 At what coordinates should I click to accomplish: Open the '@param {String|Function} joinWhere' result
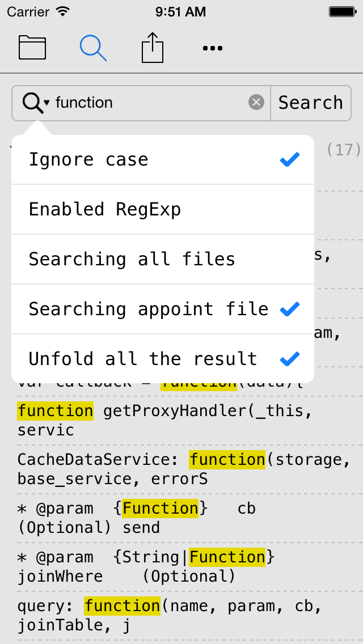point(181,567)
